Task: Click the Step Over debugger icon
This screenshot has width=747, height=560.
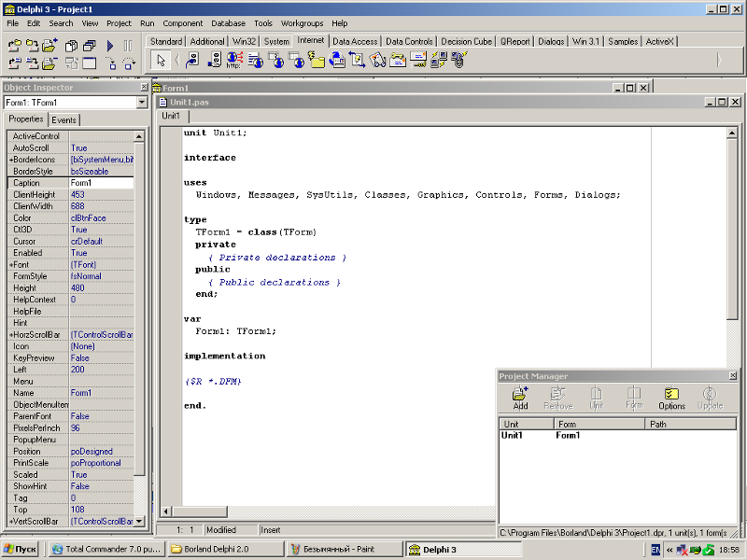Action: 129,63
